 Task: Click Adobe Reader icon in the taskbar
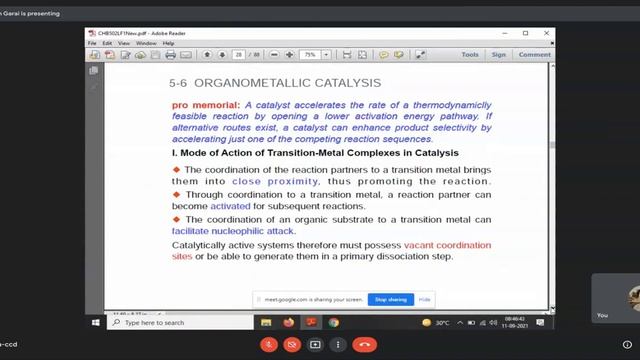[x=311, y=322]
